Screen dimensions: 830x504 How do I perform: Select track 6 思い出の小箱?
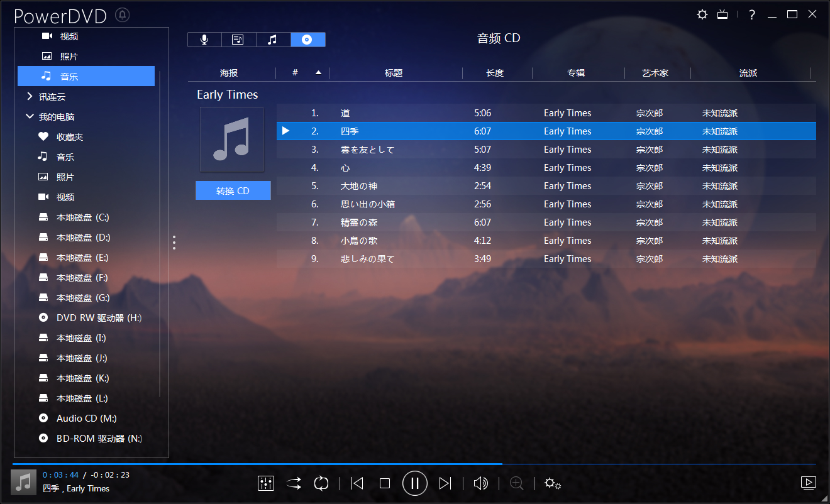pos(546,204)
